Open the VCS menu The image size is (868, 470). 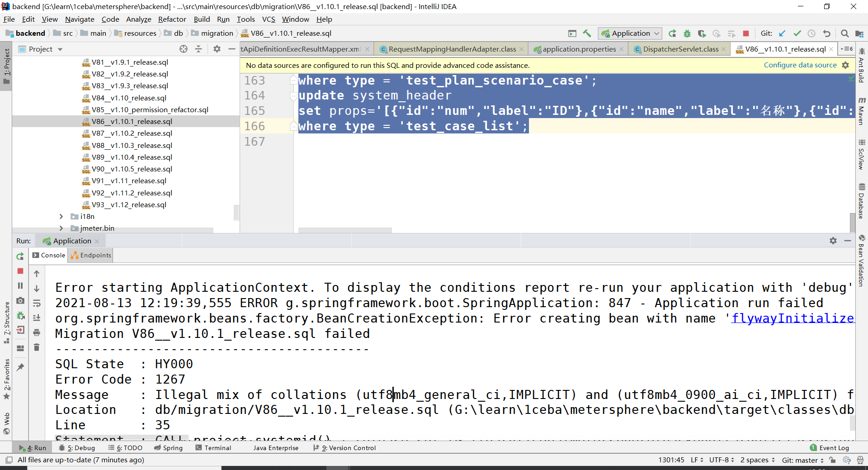(x=269, y=19)
